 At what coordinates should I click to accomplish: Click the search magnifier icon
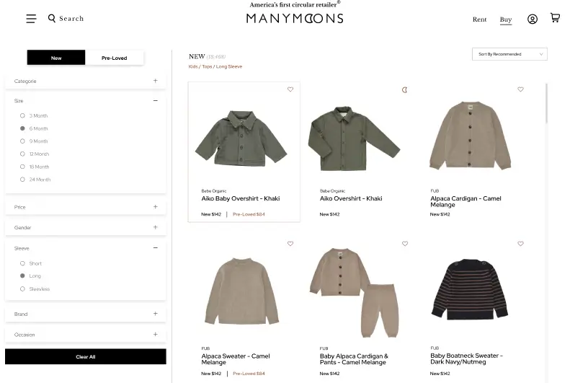click(x=52, y=19)
